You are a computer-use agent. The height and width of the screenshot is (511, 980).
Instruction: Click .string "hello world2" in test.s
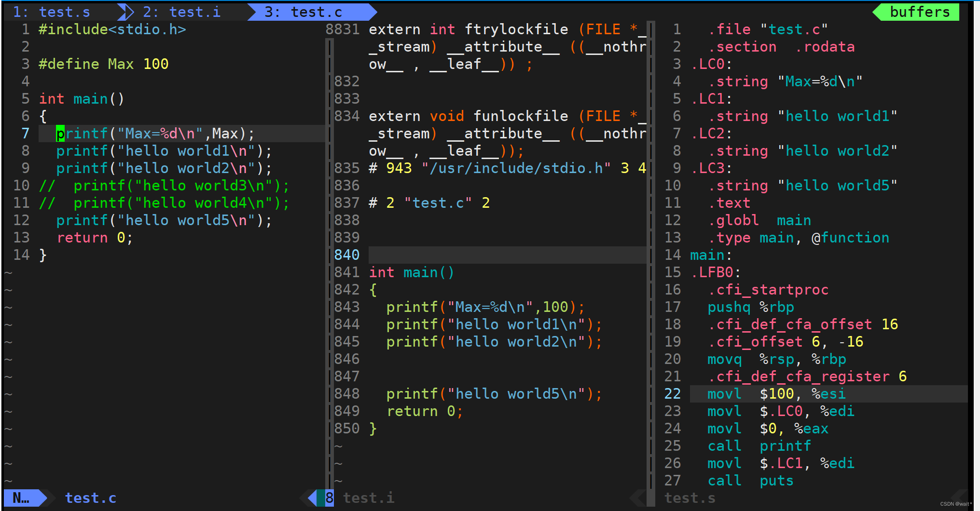[x=803, y=151]
